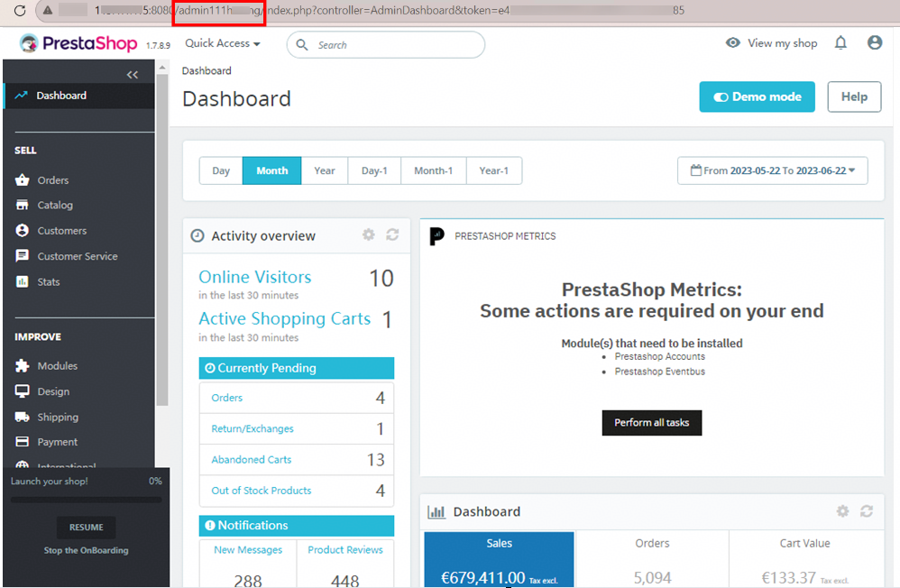The width and height of the screenshot is (900, 588).
Task: Open the Orders chart tab
Action: pos(652,559)
